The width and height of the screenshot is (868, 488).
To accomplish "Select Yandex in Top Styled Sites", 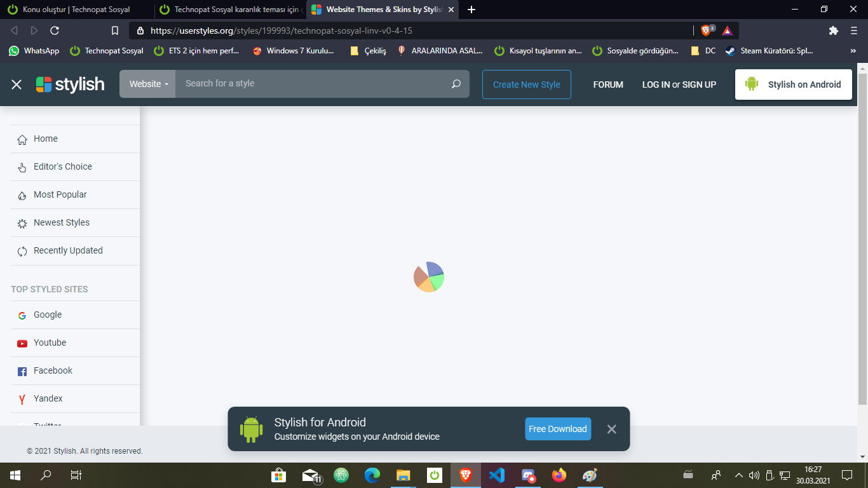I will [75, 398].
